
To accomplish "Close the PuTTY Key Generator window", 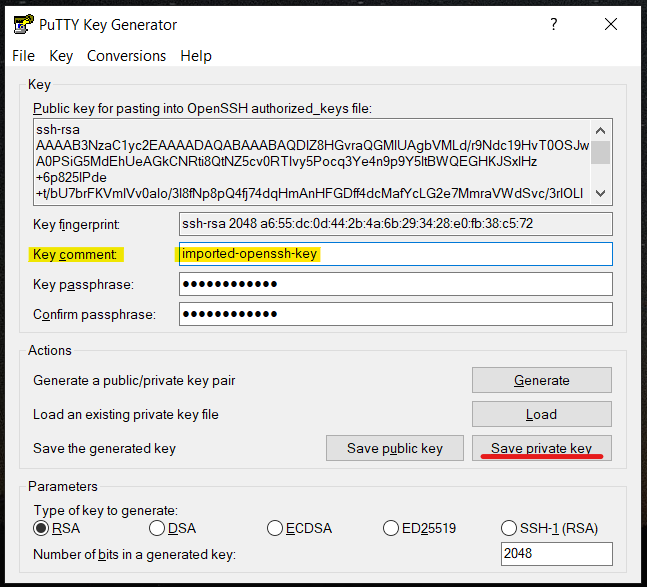I will click(611, 25).
